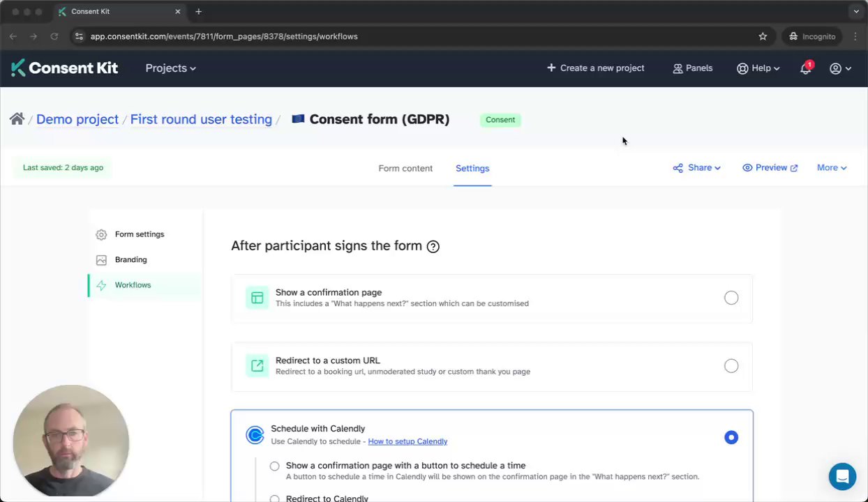
Task: Expand the More dropdown
Action: (x=832, y=168)
